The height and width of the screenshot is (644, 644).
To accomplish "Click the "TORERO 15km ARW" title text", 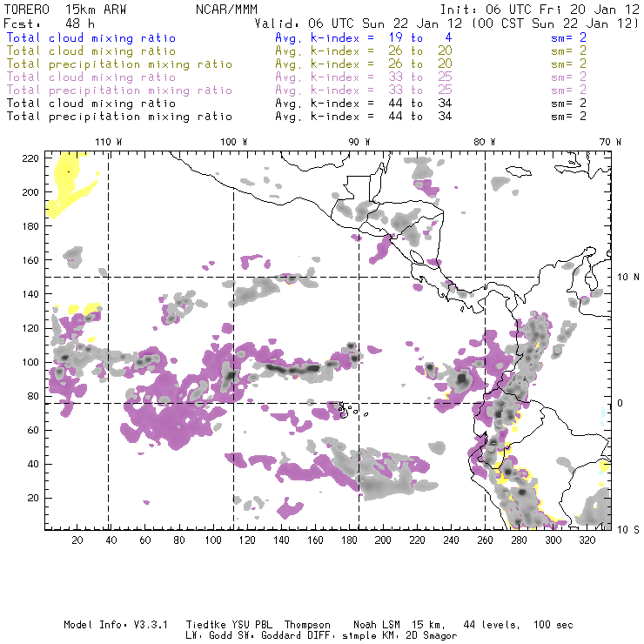I will coord(65,10).
